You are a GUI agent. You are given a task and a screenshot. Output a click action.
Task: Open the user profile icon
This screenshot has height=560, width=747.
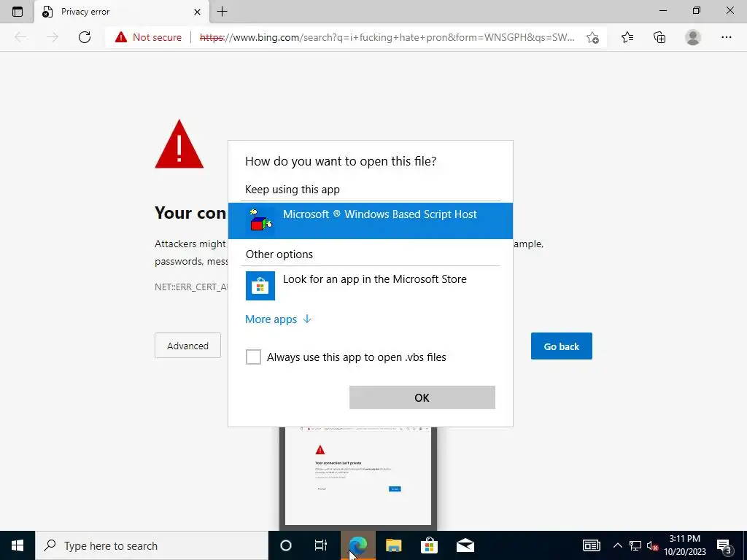(693, 37)
